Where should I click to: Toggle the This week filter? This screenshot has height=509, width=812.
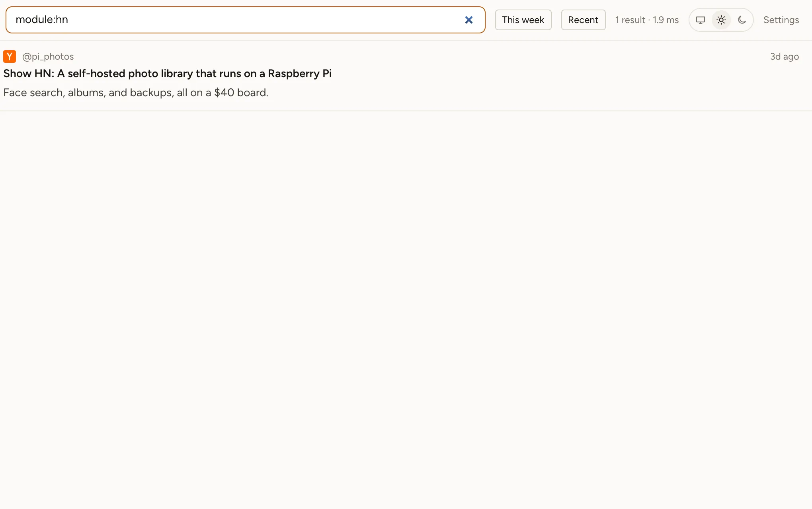(x=523, y=20)
